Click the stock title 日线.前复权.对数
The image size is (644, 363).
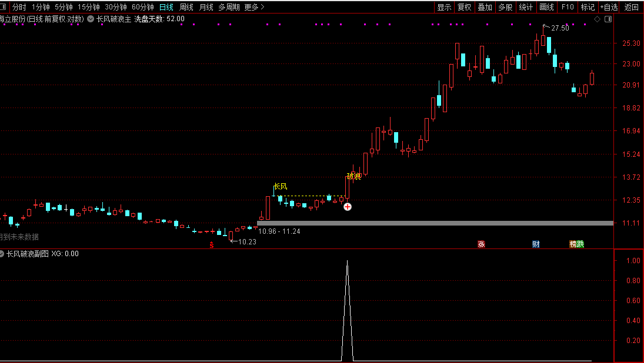(x=55, y=19)
